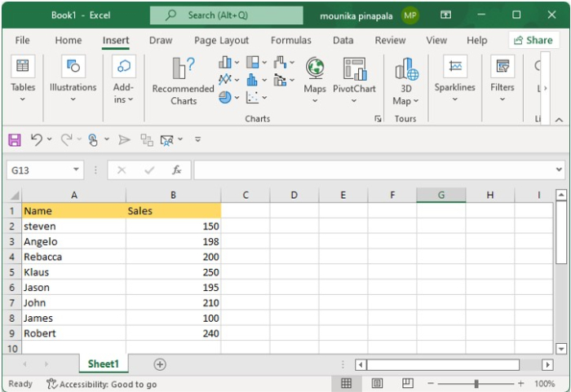
Task: Open the File menu
Action: pos(22,40)
